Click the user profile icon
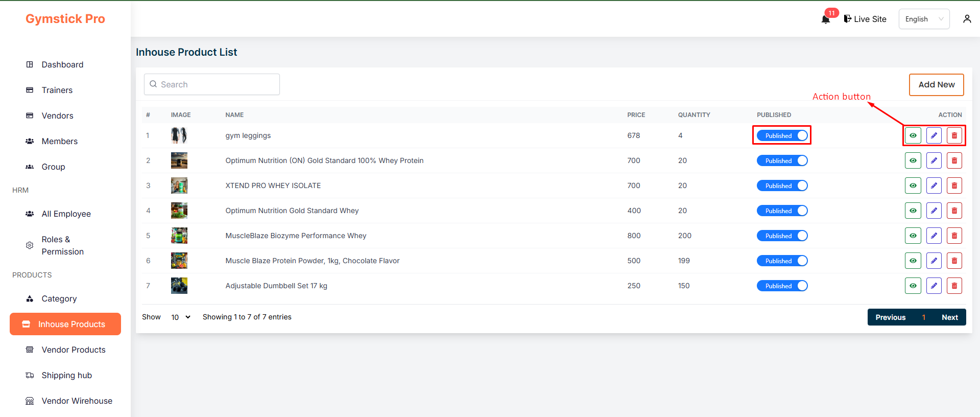Viewport: 980px width, 417px height. (x=967, y=19)
